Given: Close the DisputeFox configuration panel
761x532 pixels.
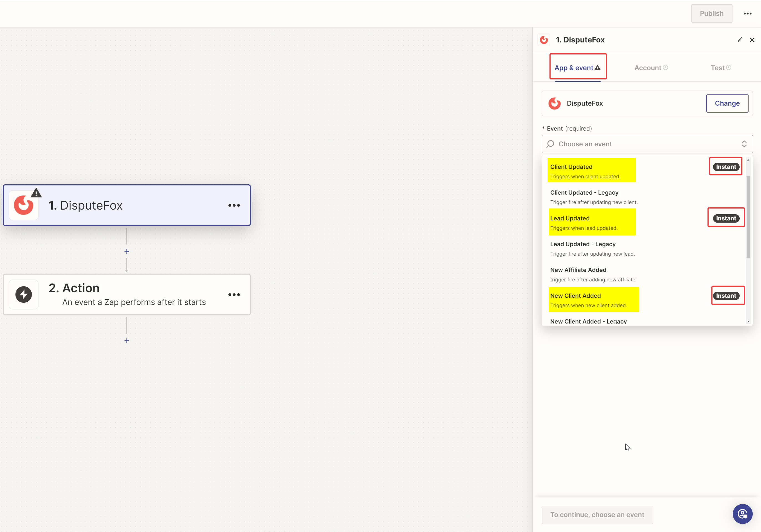Looking at the screenshot, I should pos(752,40).
